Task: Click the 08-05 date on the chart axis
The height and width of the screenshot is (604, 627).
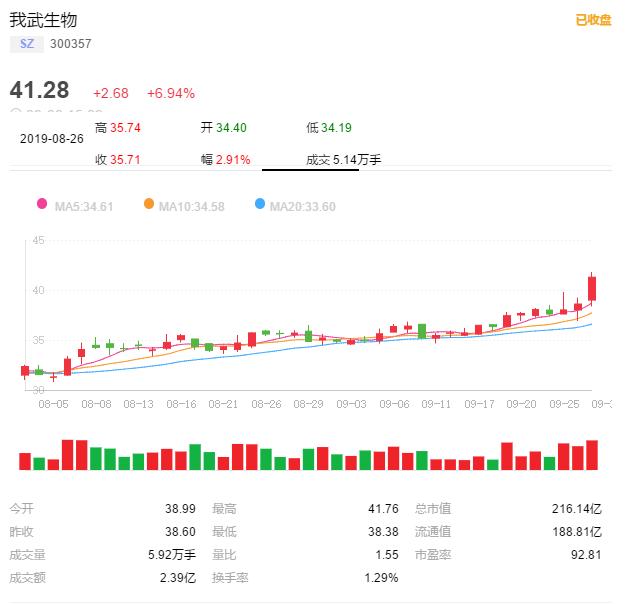Action: click(55, 404)
